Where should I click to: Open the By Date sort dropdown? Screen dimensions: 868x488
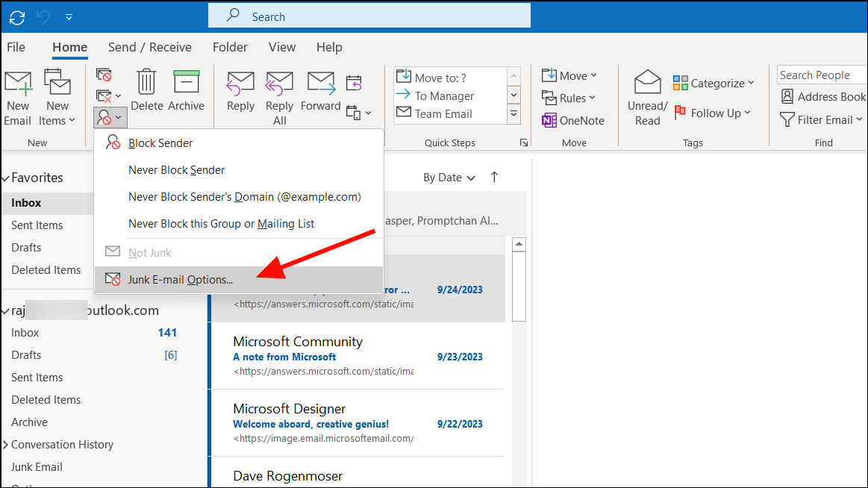449,178
